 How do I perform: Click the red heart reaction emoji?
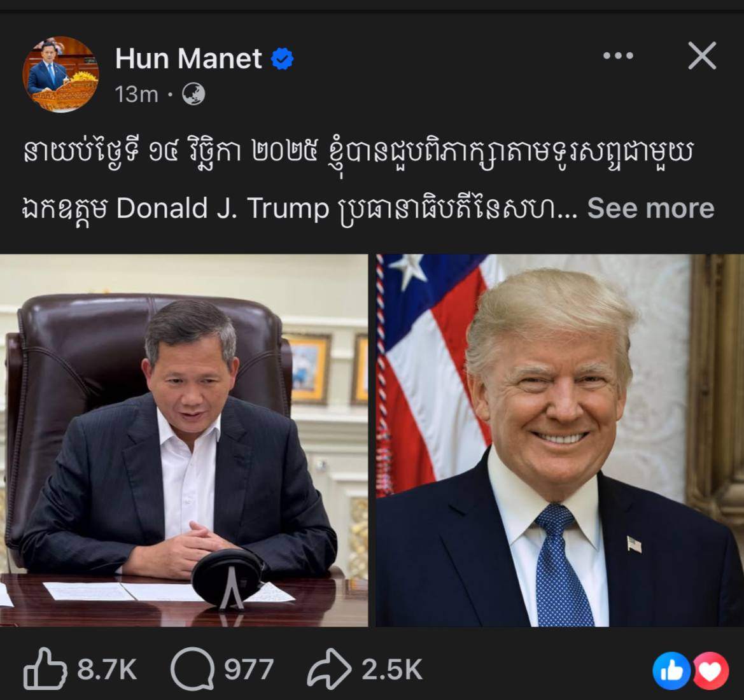(710, 671)
